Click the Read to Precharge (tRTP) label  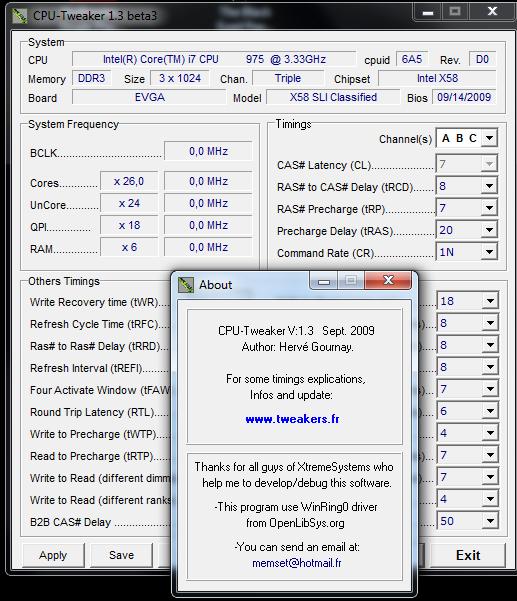(x=92, y=456)
